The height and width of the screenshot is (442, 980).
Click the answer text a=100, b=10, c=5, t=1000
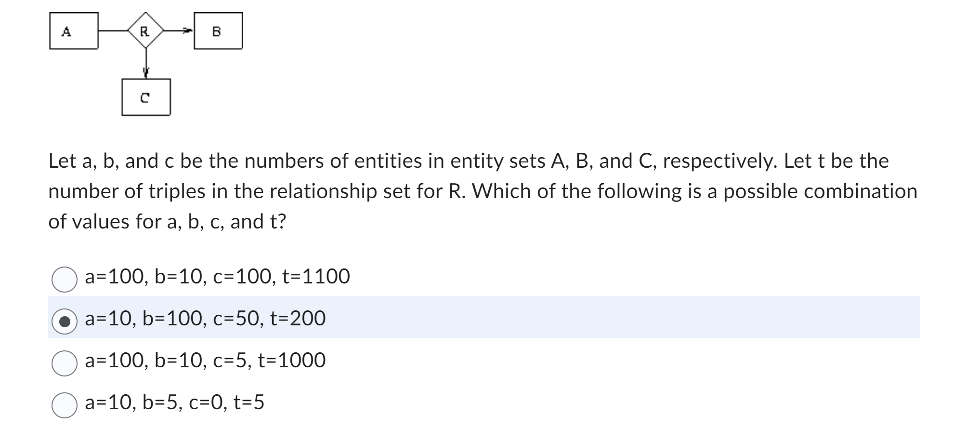(205, 362)
